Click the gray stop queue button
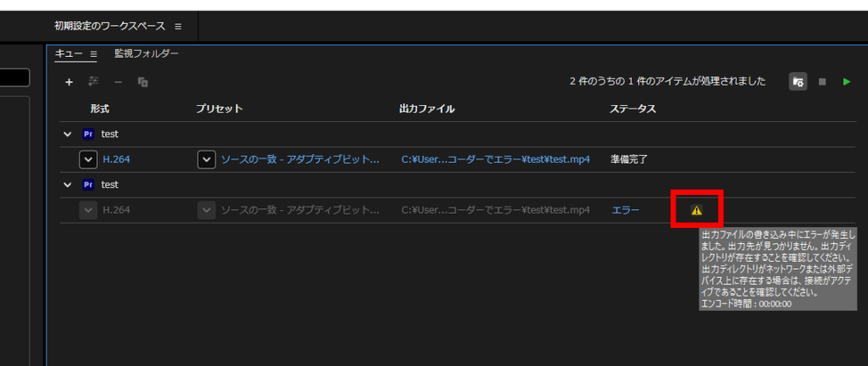 [x=822, y=82]
